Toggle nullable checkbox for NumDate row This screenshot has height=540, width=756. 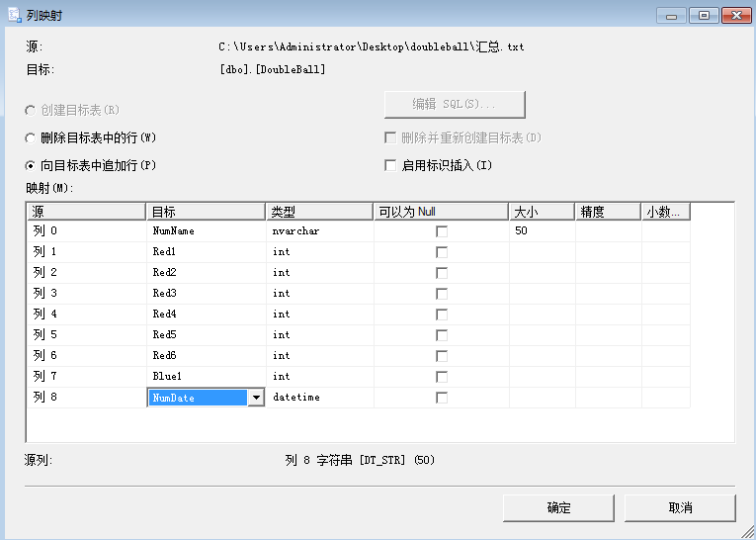click(441, 398)
